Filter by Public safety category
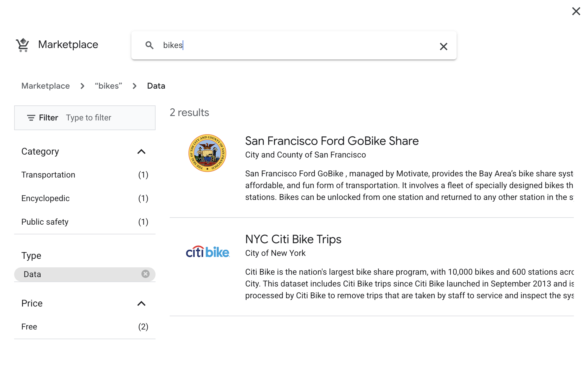This screenshot has width=588, height=381. coord(85,222)
